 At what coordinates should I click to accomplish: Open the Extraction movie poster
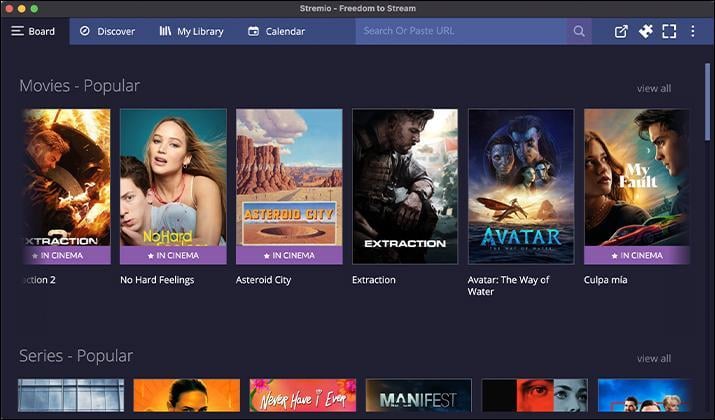point(405,186)
